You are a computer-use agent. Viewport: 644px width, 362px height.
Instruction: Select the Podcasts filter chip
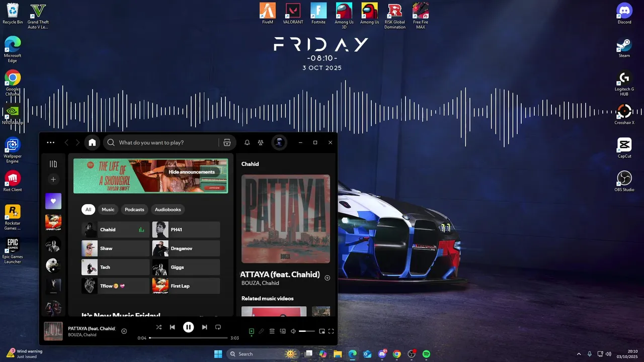(x=134, y=209)
